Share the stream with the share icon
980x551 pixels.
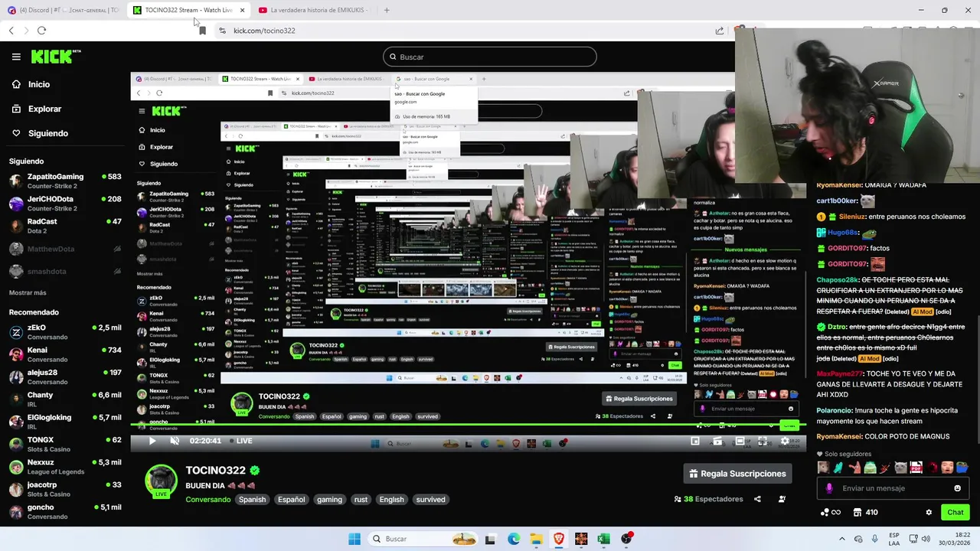point(757,499)
